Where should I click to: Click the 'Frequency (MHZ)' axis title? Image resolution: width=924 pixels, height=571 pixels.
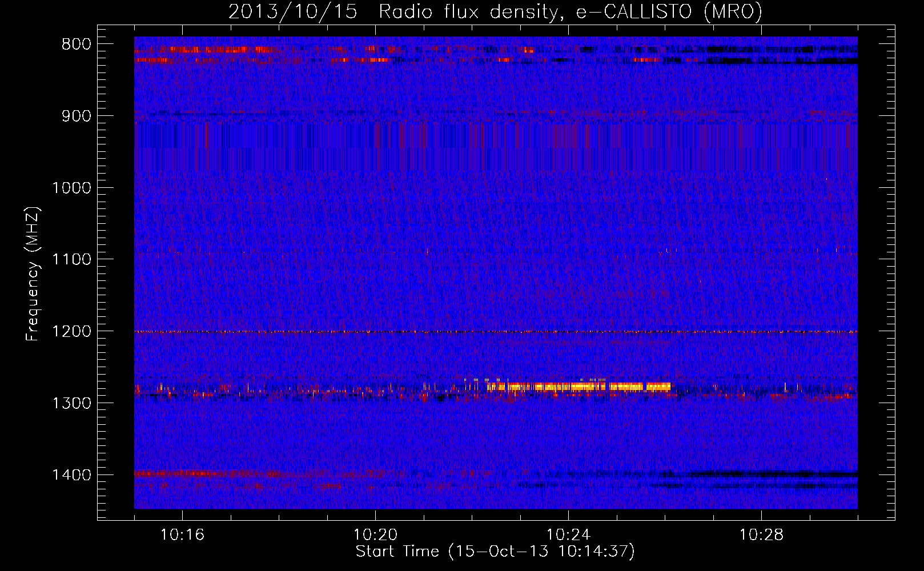(33, 274)
